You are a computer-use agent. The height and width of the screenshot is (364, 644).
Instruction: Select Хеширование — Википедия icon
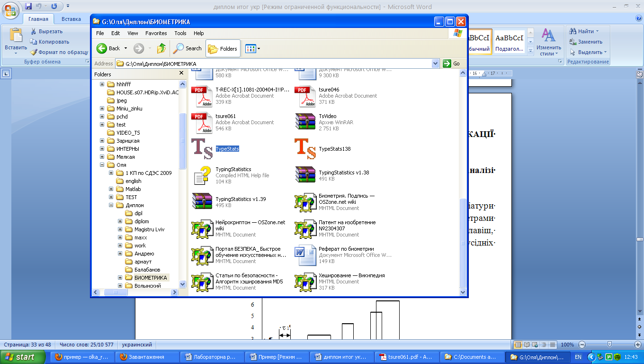tap(305, 282)
